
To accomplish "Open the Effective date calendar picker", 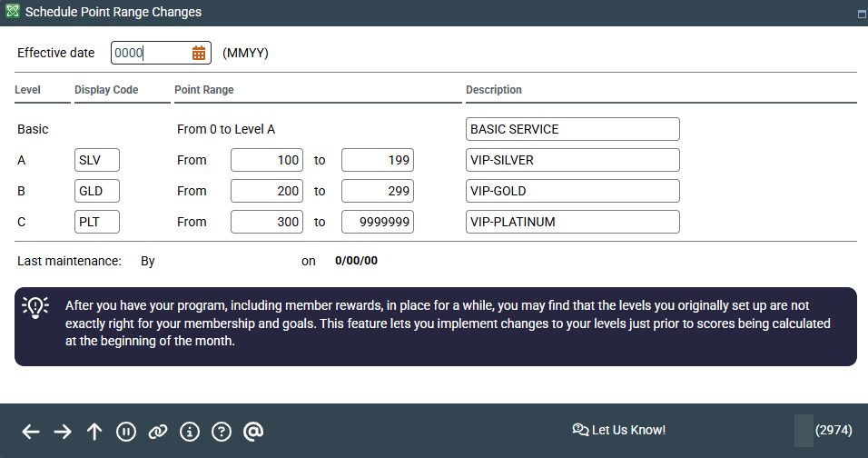I will point(199,53).
